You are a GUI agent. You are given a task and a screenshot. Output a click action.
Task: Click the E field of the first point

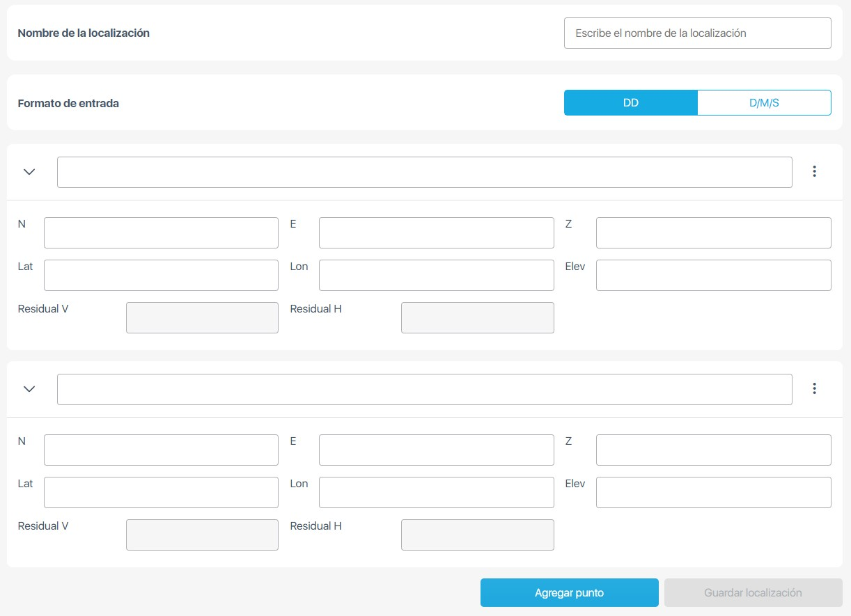point(436,233)
